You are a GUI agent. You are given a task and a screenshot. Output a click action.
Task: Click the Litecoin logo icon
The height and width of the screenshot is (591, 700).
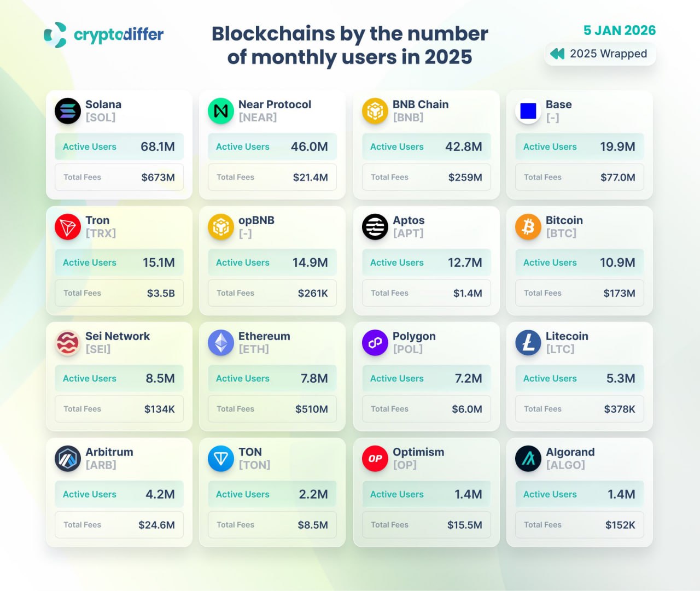click(x=528, y=343)
